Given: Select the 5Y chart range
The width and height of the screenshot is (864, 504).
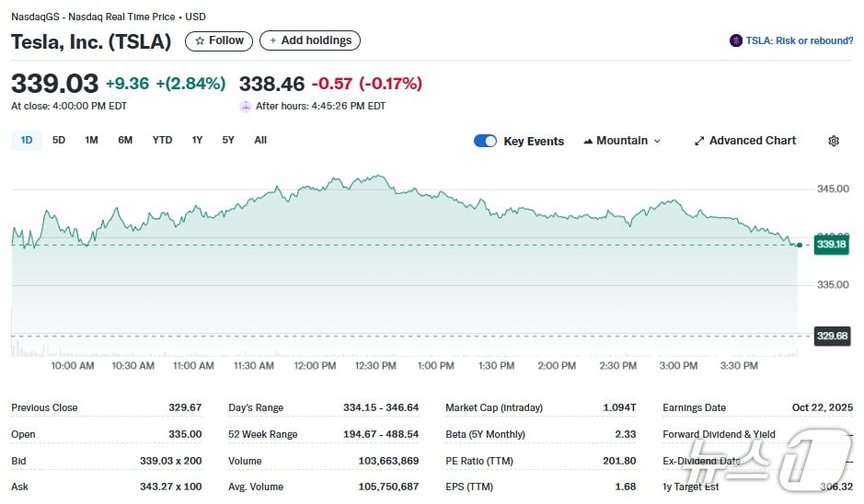Looking at the screenshot, I should pyautogui.click(x=228, y=140).
